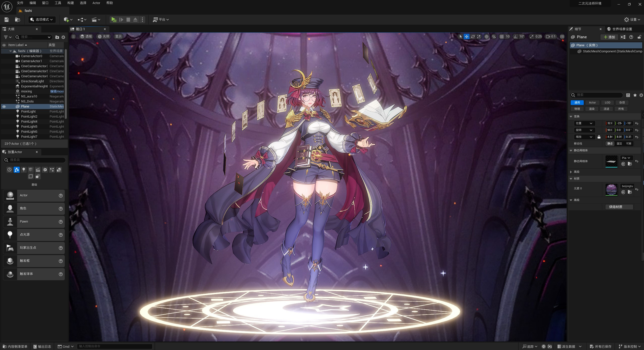Click the outliner new folder icon
Image resolution: width=644 pixels, height=350 pixels.
coord(57,37)
